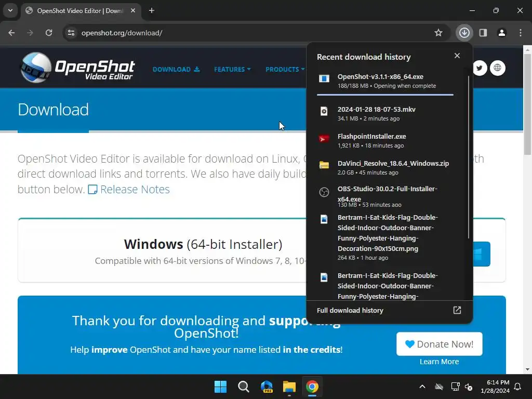Click the Donate Now! button

440,344
